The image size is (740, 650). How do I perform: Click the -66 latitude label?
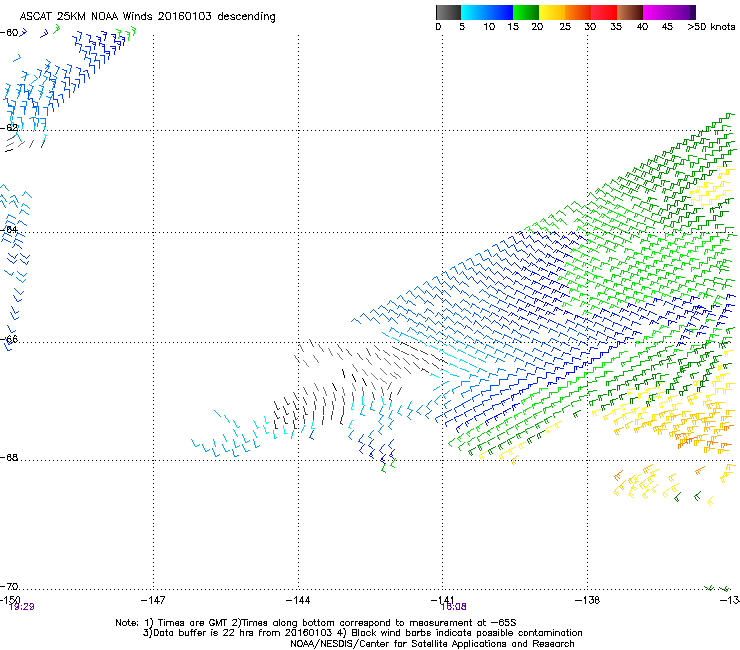(9, 339)
